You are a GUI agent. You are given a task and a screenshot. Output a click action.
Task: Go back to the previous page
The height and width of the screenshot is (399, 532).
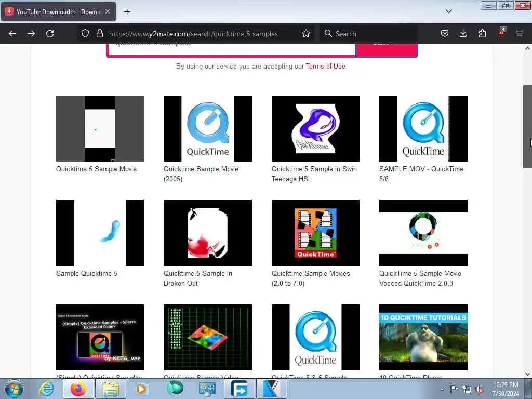[12, 34]
